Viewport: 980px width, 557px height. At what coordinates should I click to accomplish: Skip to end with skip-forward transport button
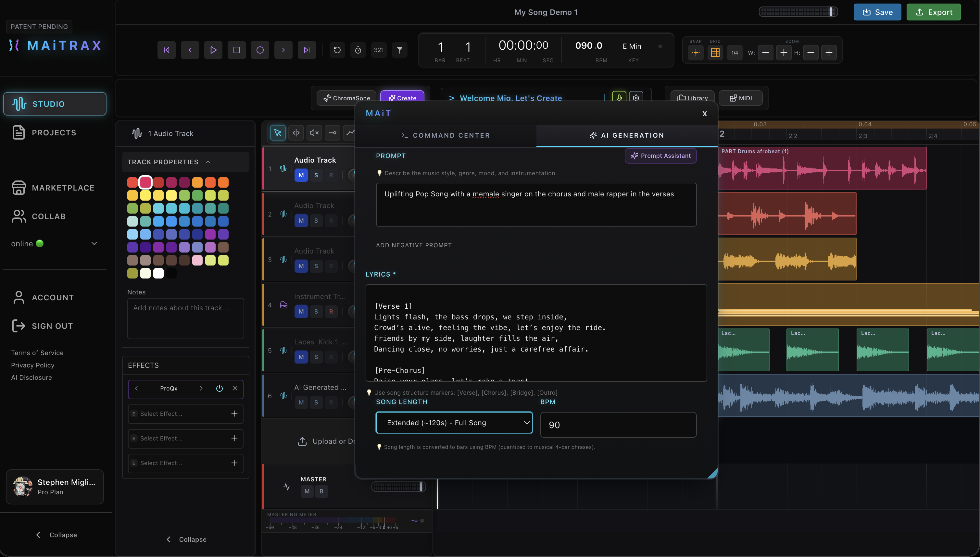pyautogui.click(x=307, y=50)
